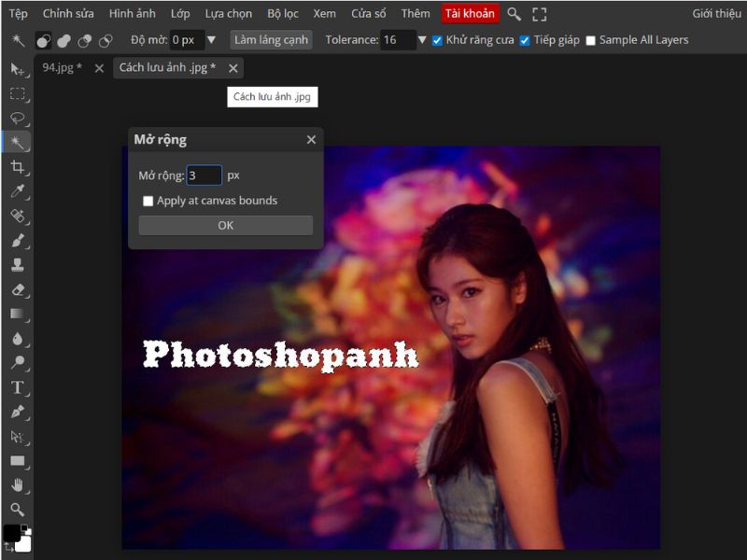Open the Độ mờ dropdown arrow

[x=212, y=40]
